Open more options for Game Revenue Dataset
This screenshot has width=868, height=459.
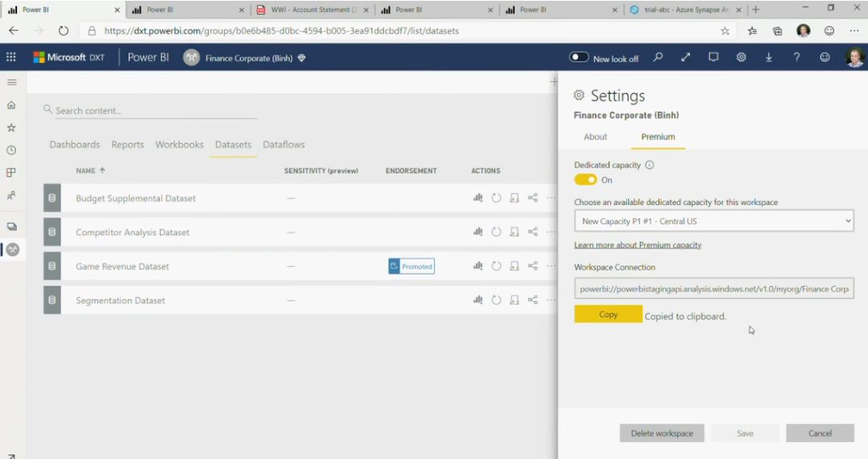551,266
